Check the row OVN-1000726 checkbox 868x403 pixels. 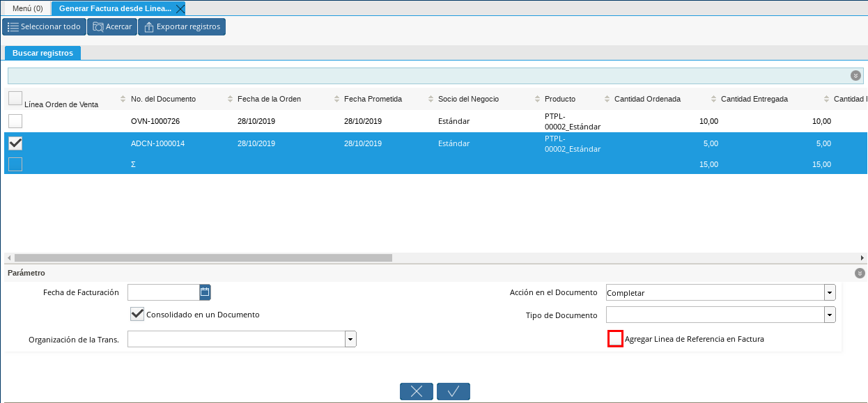click(15, 121)
